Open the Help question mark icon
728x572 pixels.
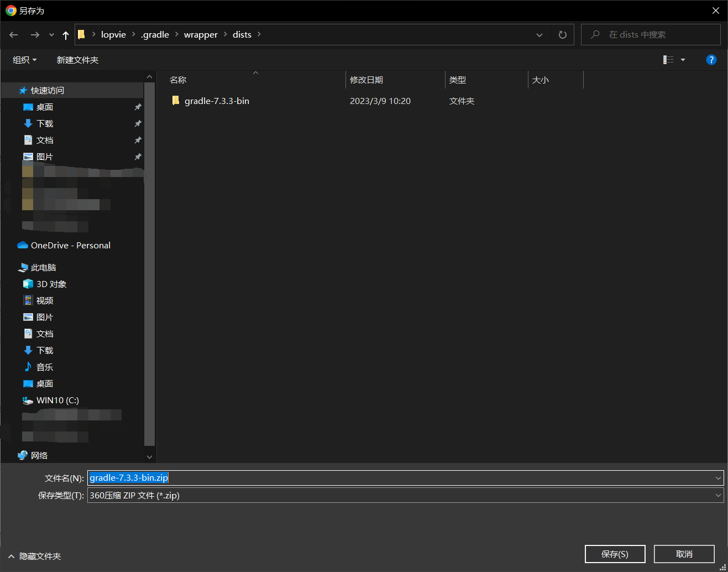coord(711,60)
